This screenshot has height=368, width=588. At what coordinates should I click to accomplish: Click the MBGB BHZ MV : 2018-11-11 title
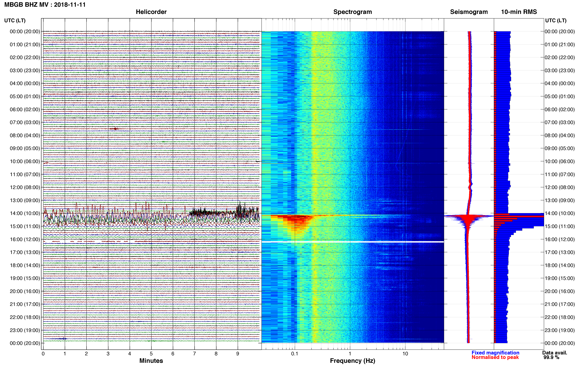click(x=45, y=5)
